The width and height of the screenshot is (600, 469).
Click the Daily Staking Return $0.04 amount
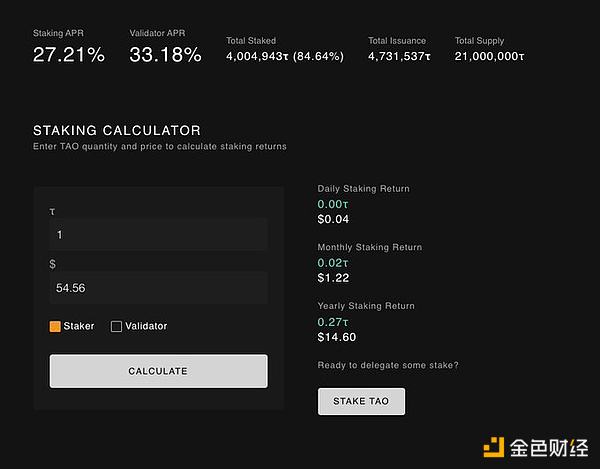333,219
